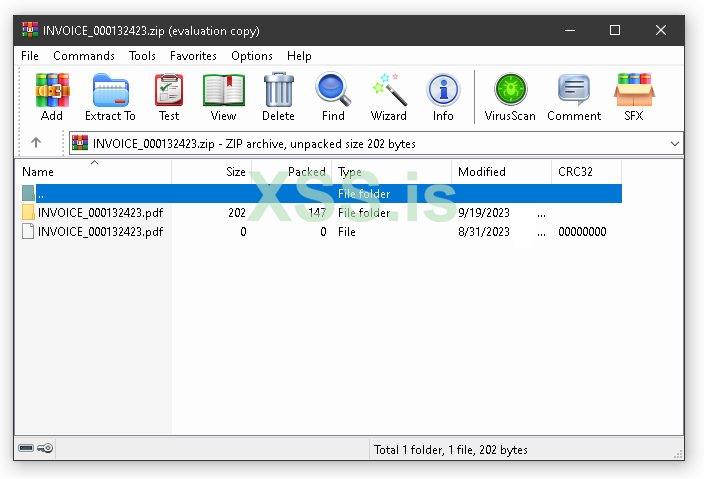Image resolution: width=704 pixels, height=479 pixels.
Task: Click the 9/19/2023 modified date
Action: point(484,212)
